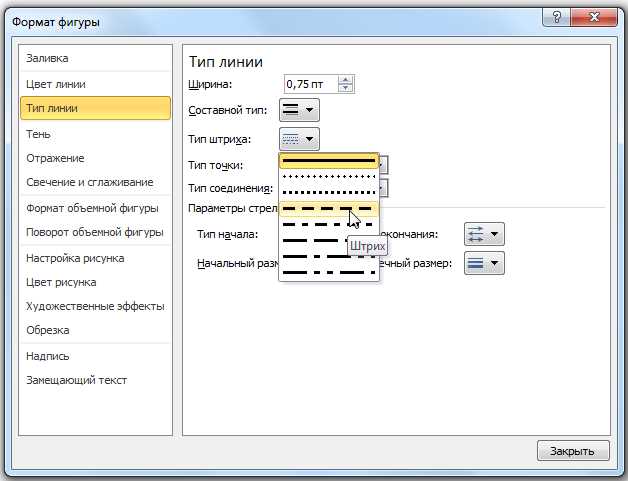
Task: Select the Тип линии section
Action: 95,108
